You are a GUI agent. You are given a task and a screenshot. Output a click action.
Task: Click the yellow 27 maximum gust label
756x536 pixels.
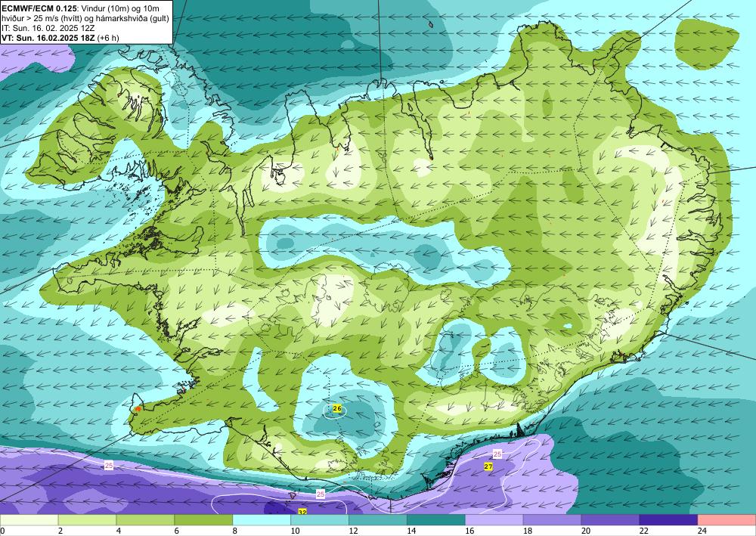pyautogui.click(x=488, y=466)
